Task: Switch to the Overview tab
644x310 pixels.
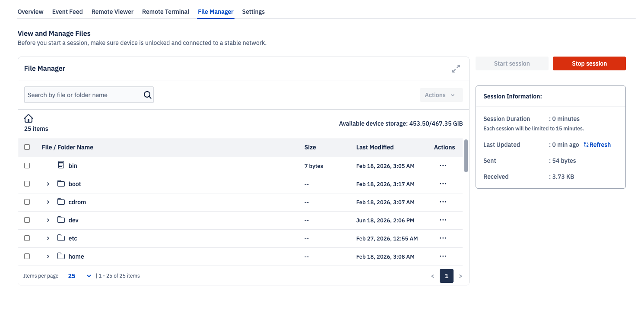Action: [30, 12]
